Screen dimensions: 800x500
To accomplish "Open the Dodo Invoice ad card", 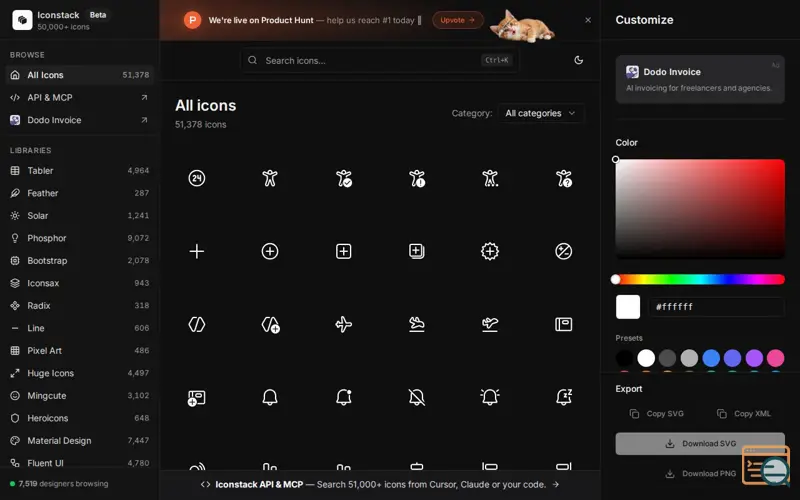I will (700, 80).
